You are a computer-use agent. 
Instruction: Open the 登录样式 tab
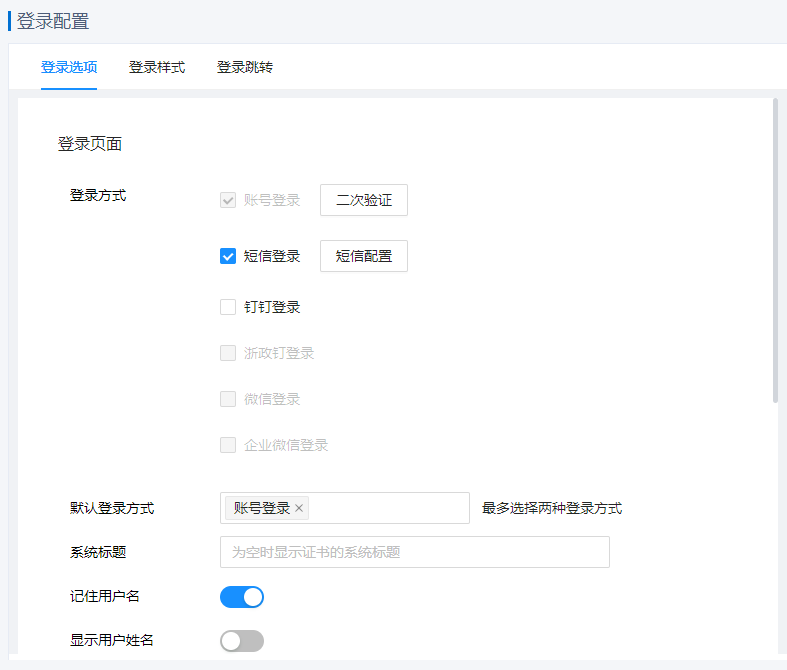(x=157, y=68)
